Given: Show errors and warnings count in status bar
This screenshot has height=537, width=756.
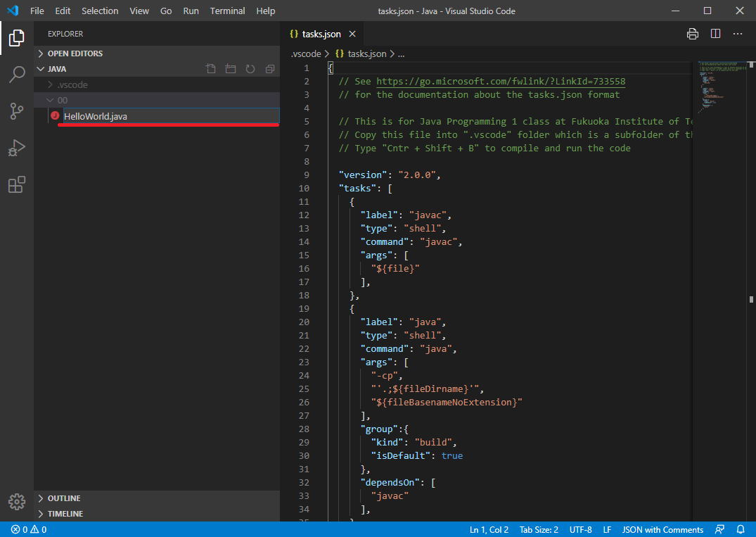Looking at the screenshot, I should pyautogui.click(x=28, y=529).
